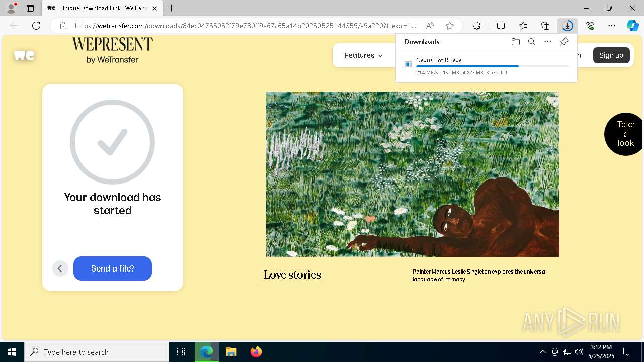Click the wetransfer.com address bar
This screenshot has width=644, height=362.
(245, 26)
